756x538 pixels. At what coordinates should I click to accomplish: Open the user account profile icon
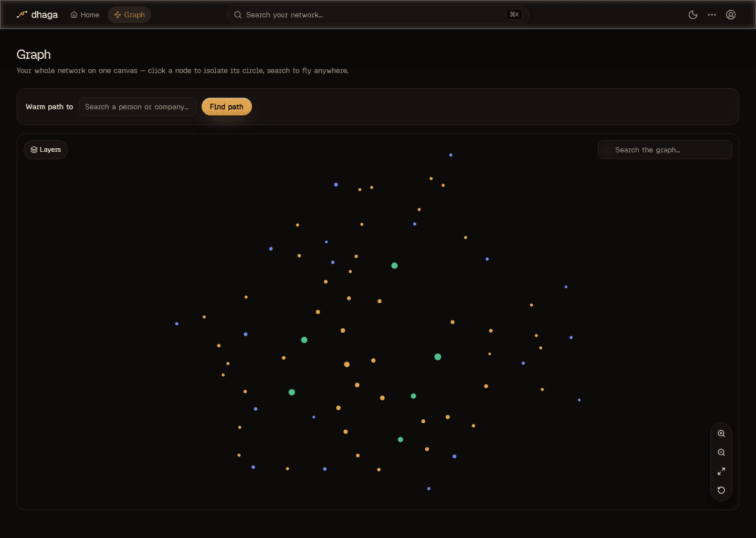click(x=731, y=15)
